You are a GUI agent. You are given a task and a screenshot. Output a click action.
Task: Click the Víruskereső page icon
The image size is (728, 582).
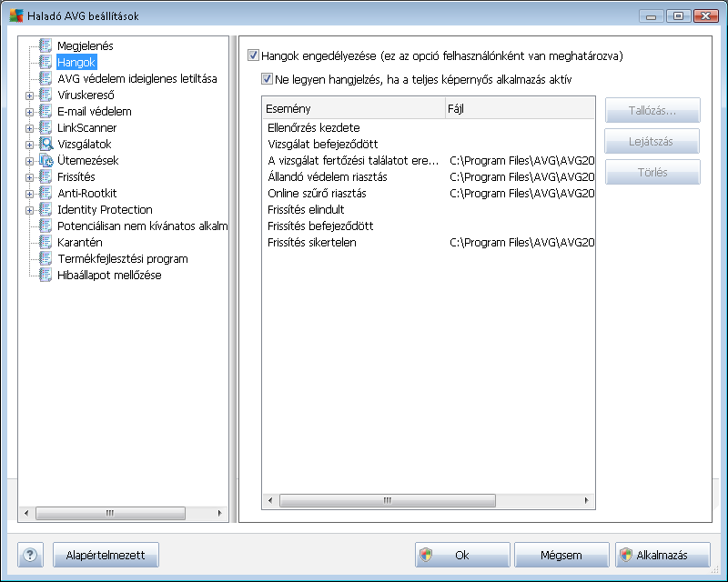(45, 95)
